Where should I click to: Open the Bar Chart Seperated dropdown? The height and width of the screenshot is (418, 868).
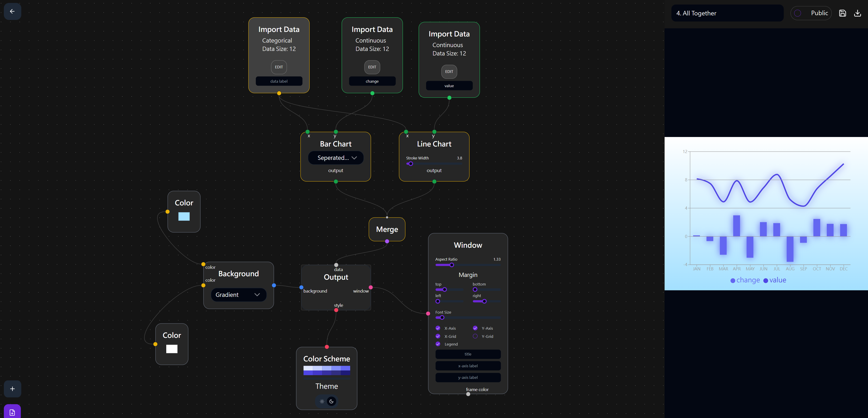click(336, 158)
